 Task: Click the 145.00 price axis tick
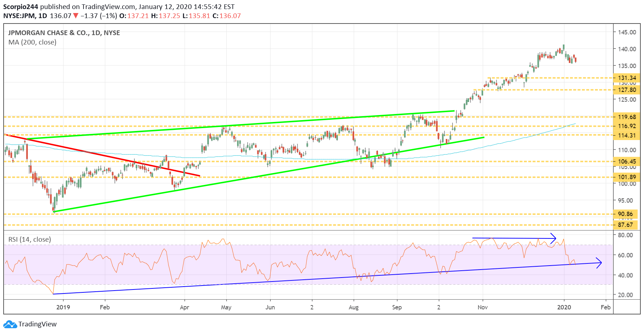627,32
